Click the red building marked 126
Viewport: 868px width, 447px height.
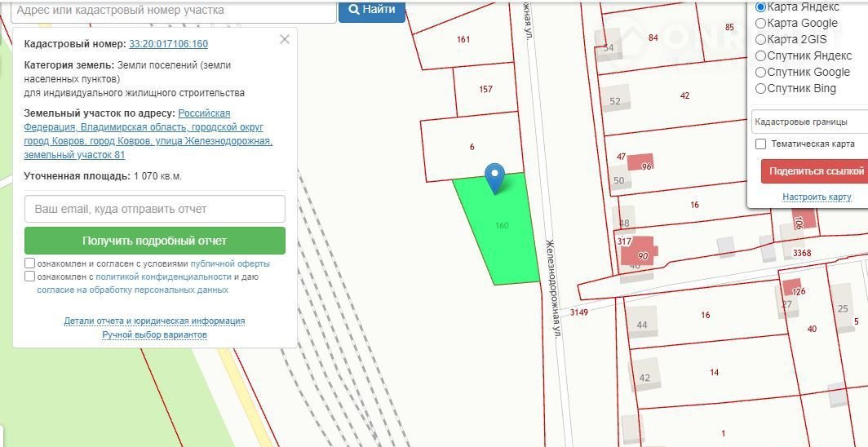(x=793, y=288)
